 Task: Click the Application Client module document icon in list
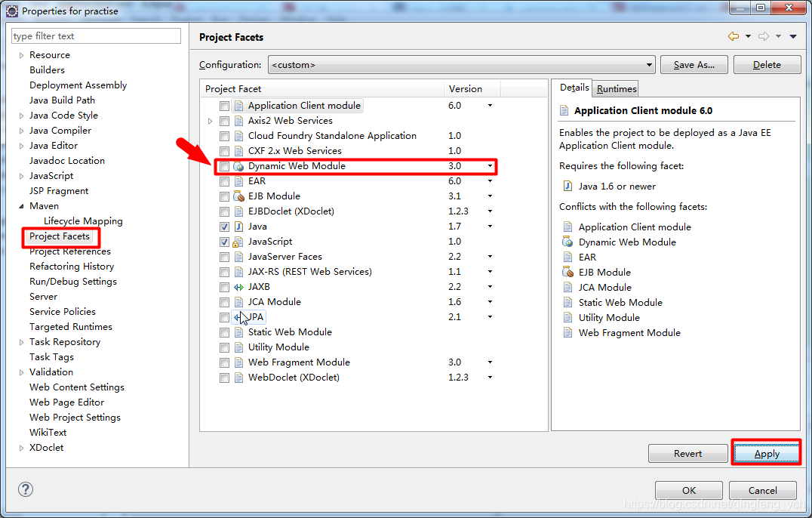(238, 106)
